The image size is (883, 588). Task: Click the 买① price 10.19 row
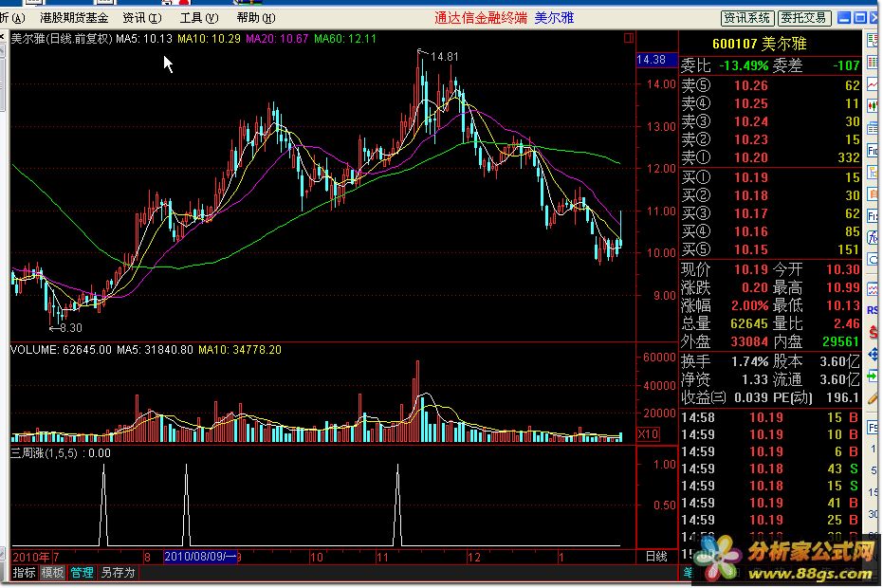[770, 177]
